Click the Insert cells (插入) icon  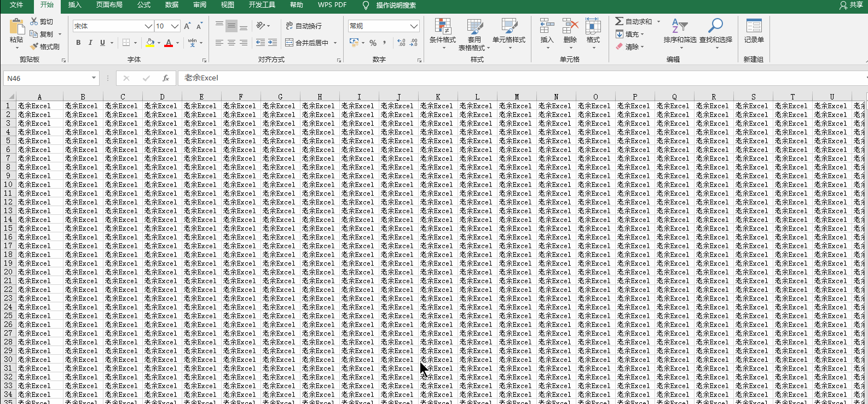click(547, 26)
